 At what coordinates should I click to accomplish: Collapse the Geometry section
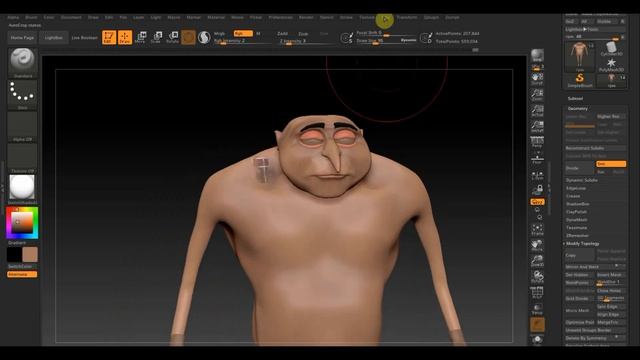pos(578,109)
